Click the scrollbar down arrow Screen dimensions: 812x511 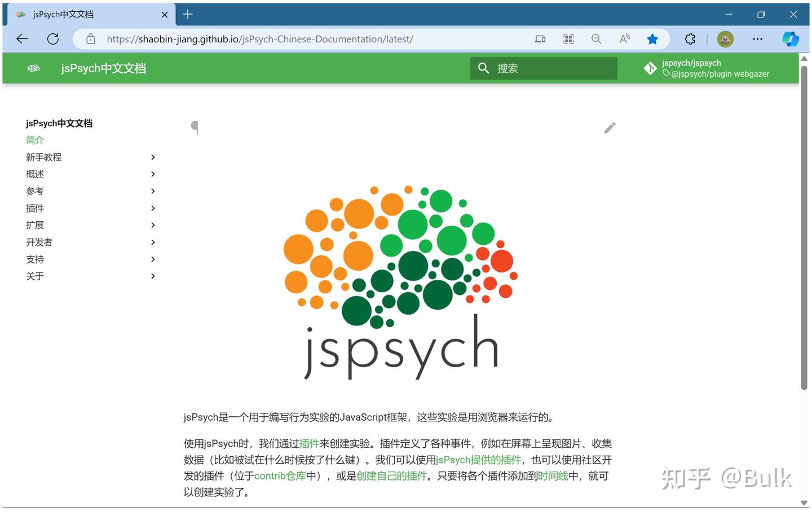(804, 503)
